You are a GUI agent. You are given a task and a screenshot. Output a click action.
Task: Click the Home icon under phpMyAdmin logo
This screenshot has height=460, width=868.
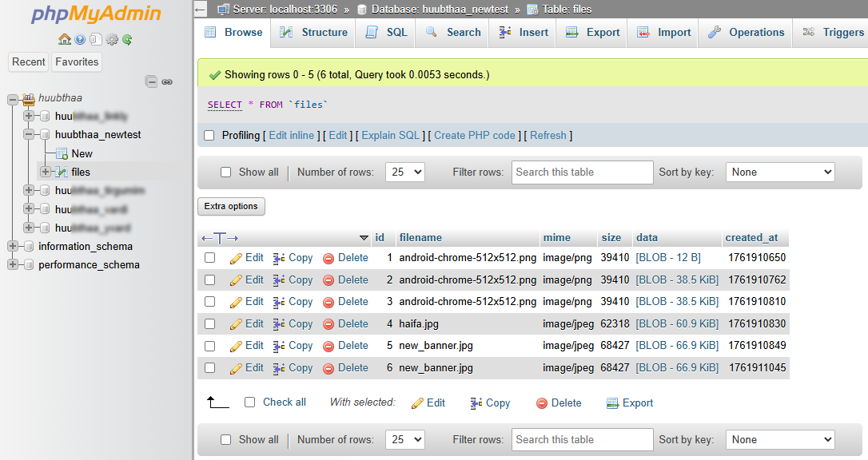[x=65, y=39]
